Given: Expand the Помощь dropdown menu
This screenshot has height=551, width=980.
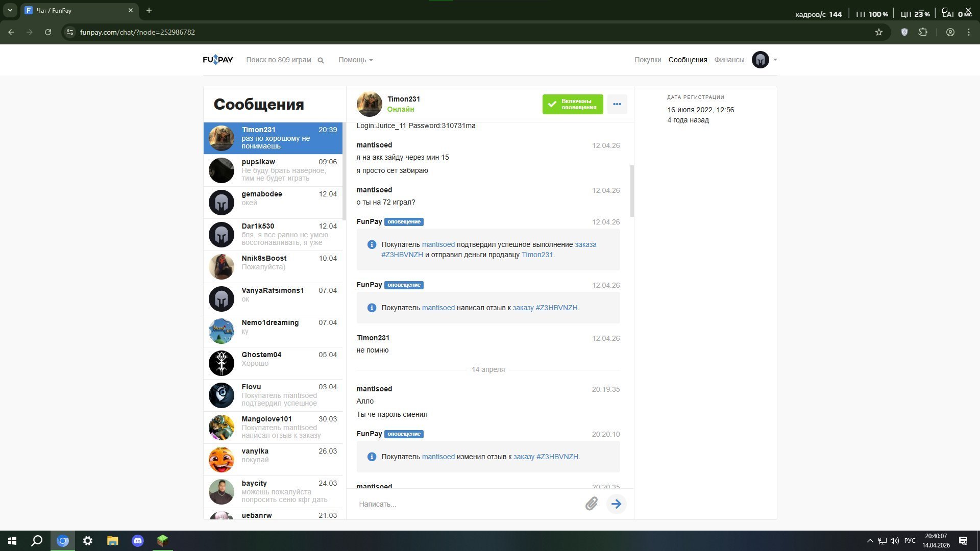Looking at the screenshot, I should point(355,60).
